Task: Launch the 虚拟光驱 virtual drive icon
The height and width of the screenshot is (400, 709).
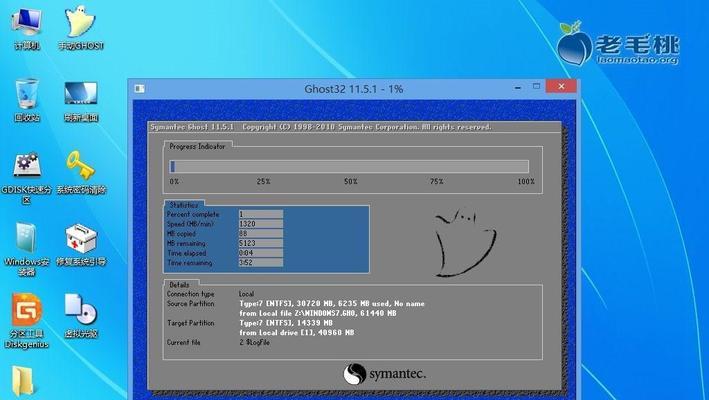Action: pos(81,316)
